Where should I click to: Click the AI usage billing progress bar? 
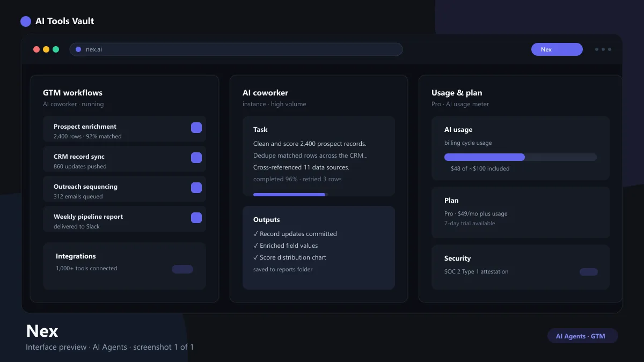pyautogui.click(x=521, y=157)
